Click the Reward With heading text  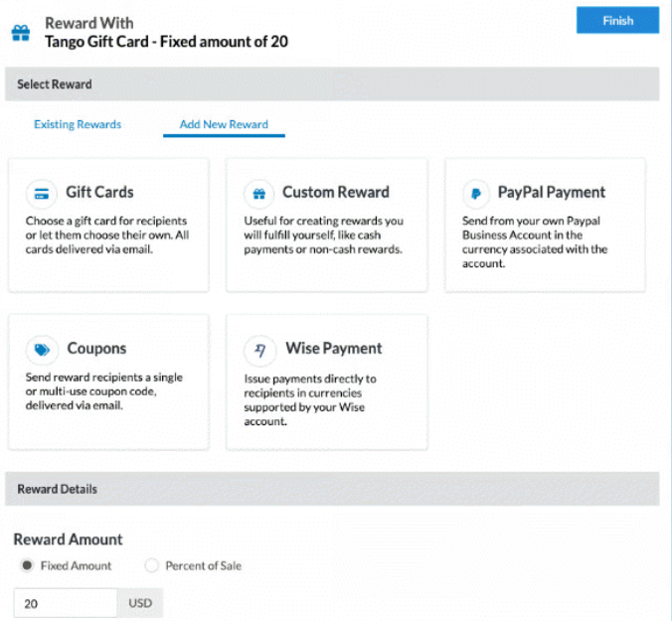point(89,23)
